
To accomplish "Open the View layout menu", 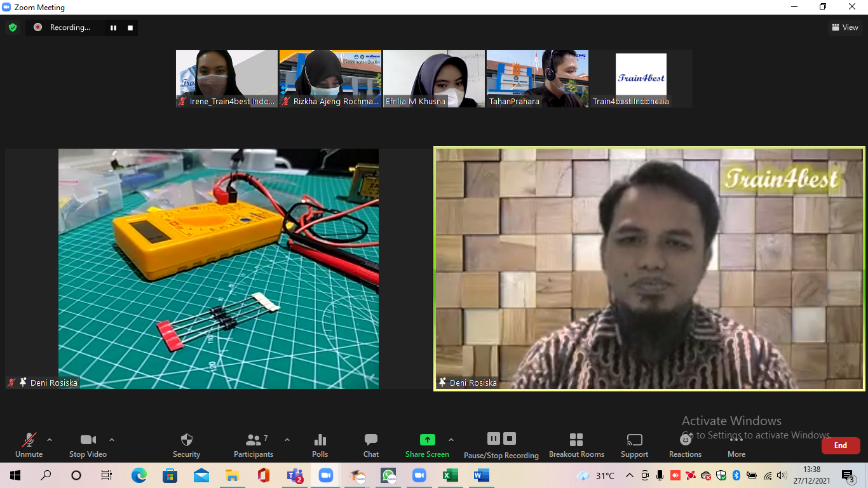I will (x=845, y=27).
